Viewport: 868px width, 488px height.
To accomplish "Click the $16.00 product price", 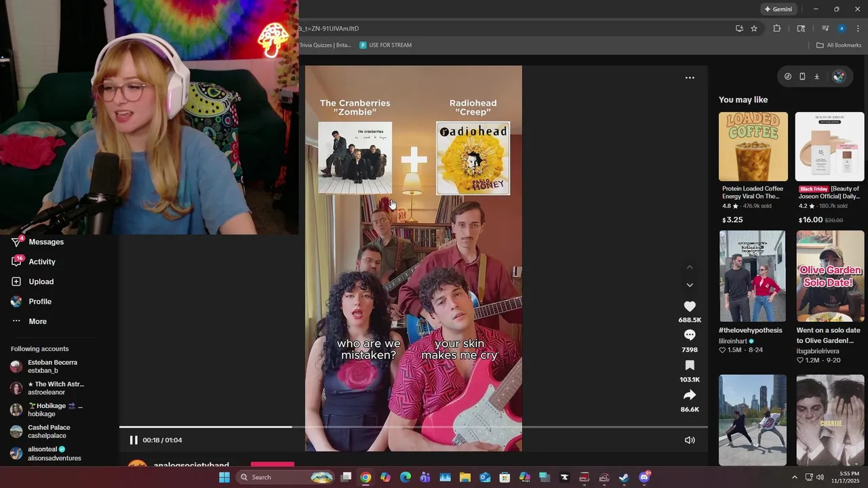I will pyautogui.click(x=810, y=220).
